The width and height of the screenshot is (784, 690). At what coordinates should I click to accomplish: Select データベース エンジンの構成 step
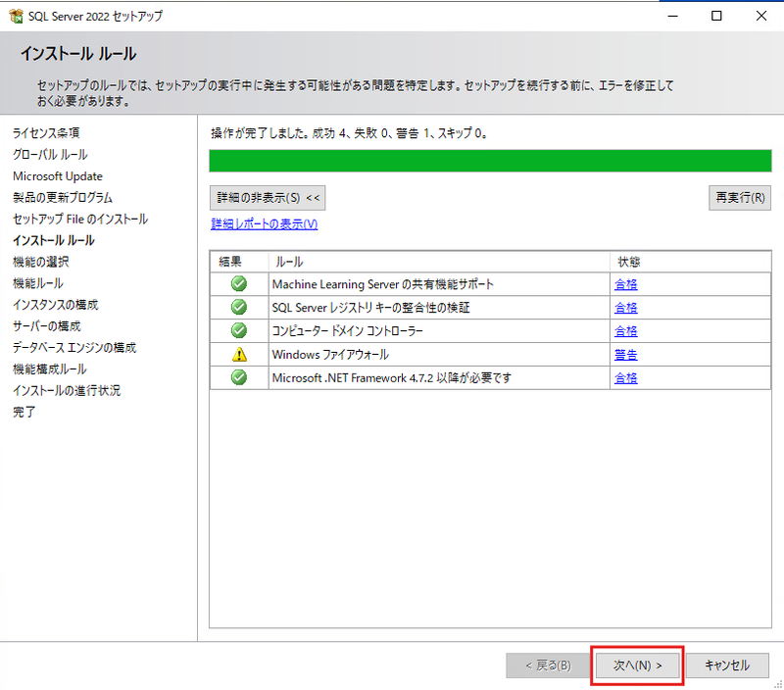coord(74,348)
